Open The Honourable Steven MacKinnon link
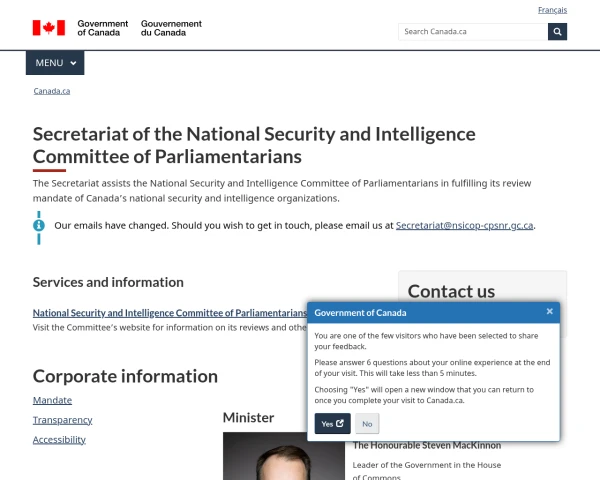This screenshot has width=600, height=480. click(x=427, y=445)
